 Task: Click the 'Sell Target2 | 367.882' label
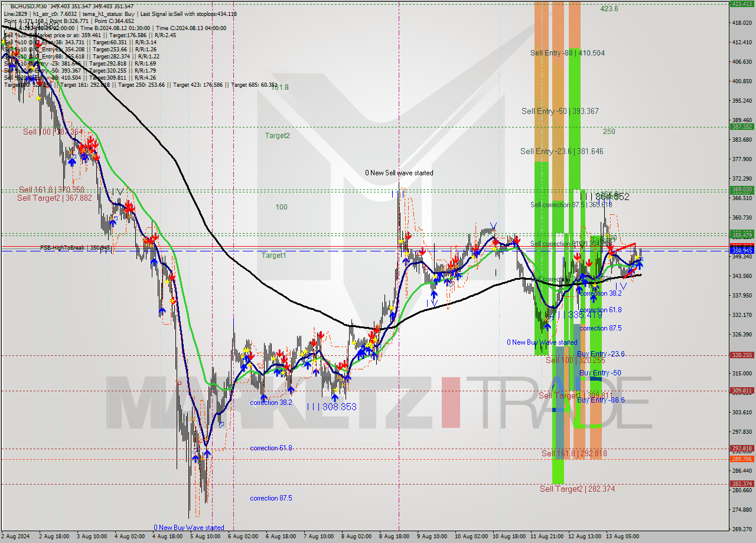tap(54, 198)
